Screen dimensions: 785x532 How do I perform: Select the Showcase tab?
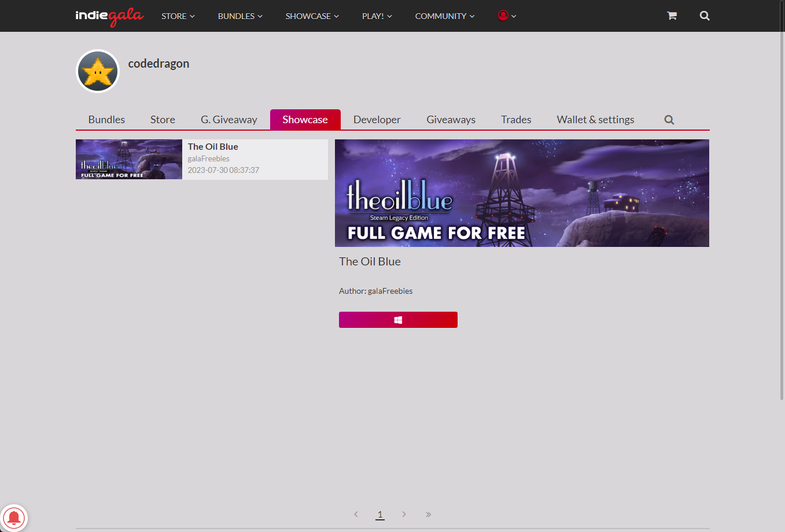pyautogui.click(x=305, y=120)
